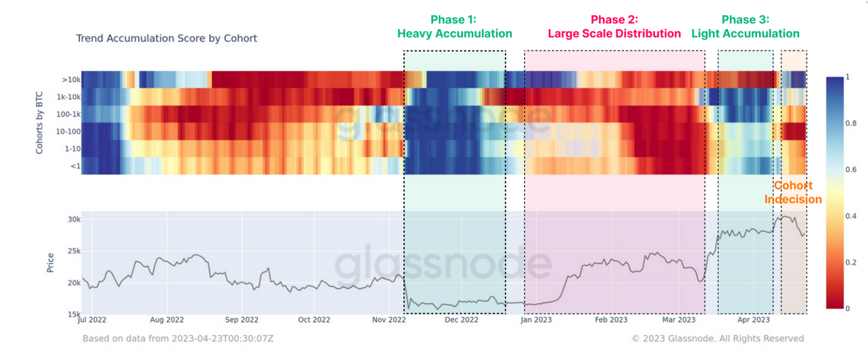Click the 30k price axis tick
This screenshot has height=358, width=868.
tap(74, 219)
